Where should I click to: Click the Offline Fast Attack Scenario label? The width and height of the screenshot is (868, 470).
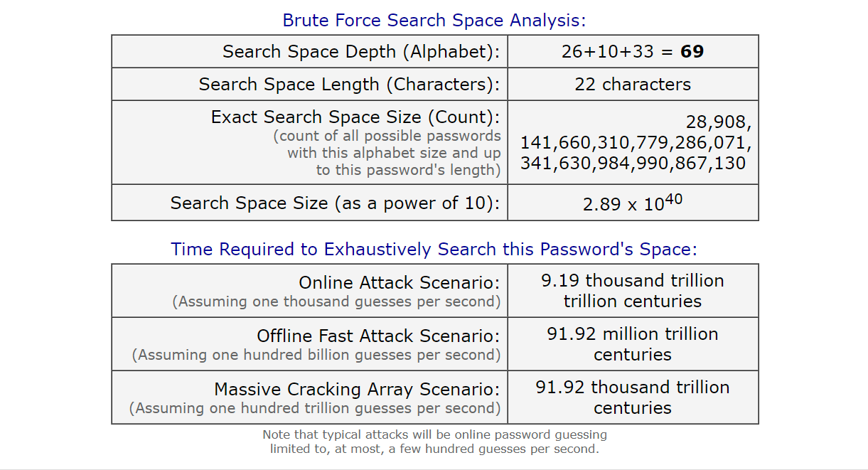(378, 336)
